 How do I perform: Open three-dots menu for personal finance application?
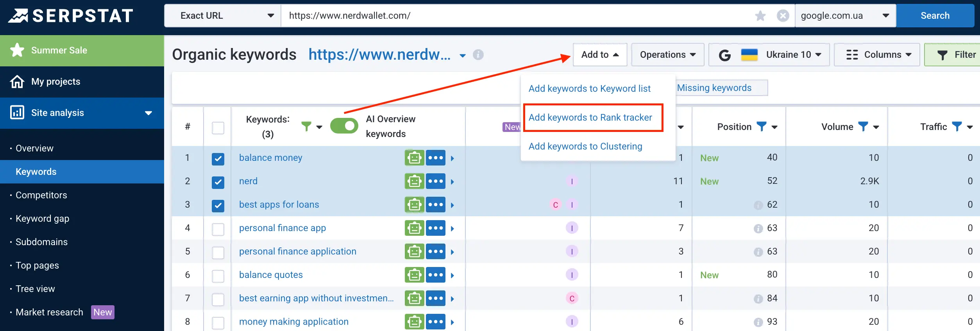436,252
